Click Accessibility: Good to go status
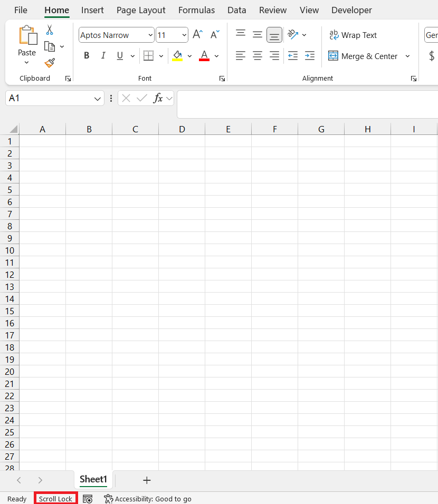Image resolution: width=438 pixels, height=504 pixels. point(148,499)
